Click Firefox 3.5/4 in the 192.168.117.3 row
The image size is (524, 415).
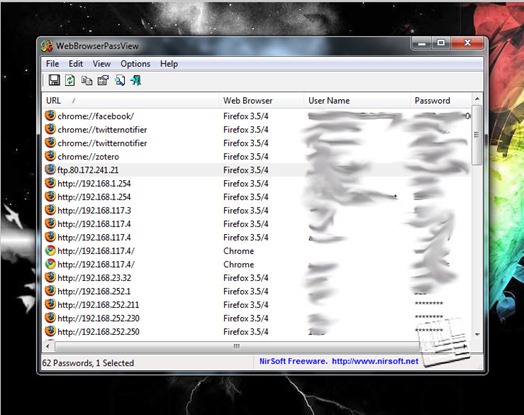(246, 211)
